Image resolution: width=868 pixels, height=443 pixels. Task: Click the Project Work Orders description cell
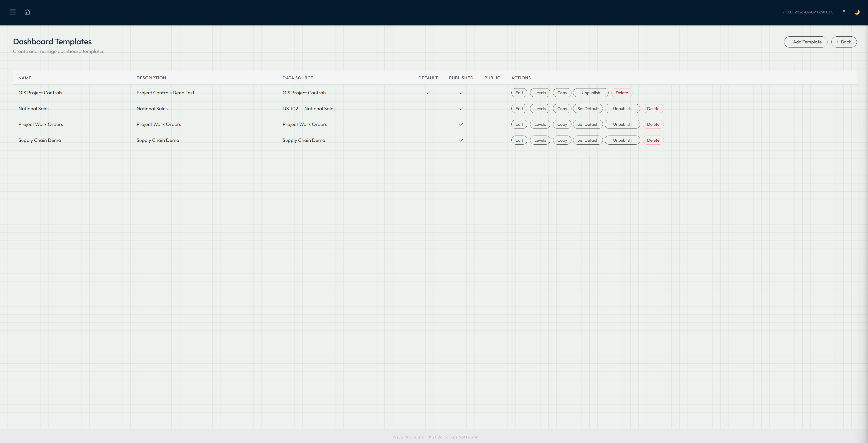tap(159, 125)
